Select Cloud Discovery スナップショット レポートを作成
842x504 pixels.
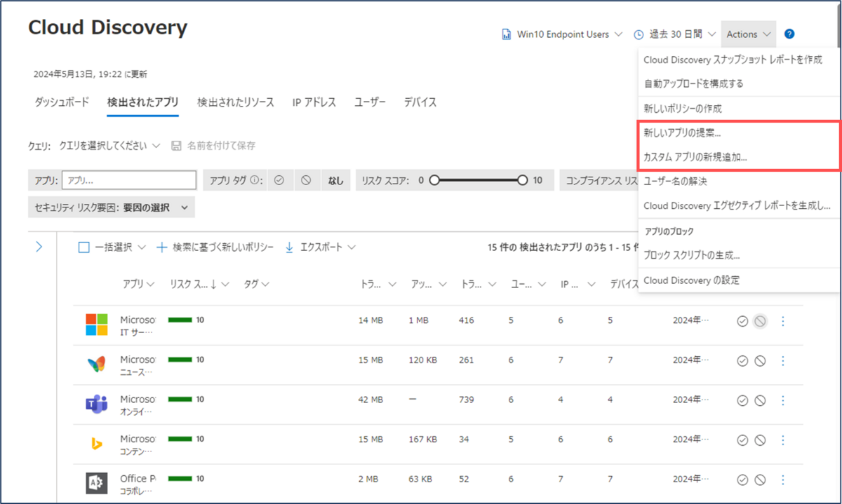pos(733,60)
